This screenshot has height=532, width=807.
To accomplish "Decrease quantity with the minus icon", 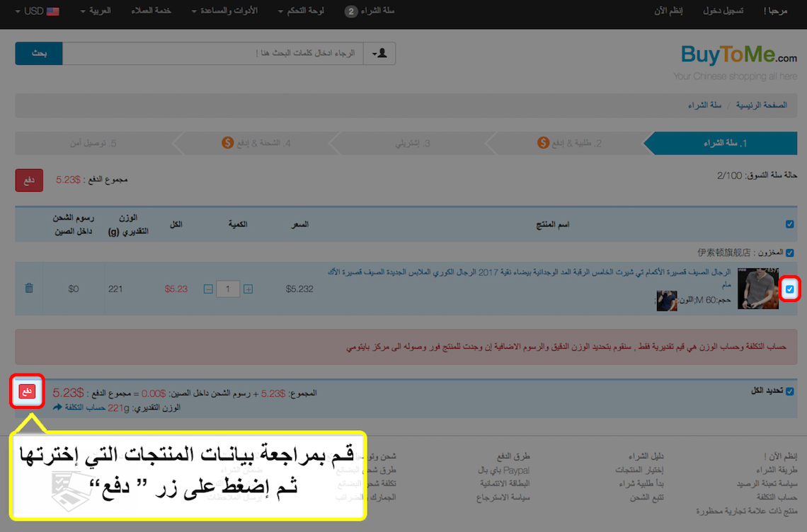I will [x=207, y=289].
